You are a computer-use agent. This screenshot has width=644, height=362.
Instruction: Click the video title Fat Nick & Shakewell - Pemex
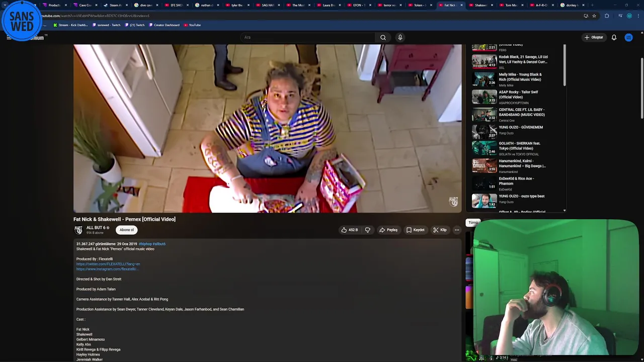tap(124, 219)
